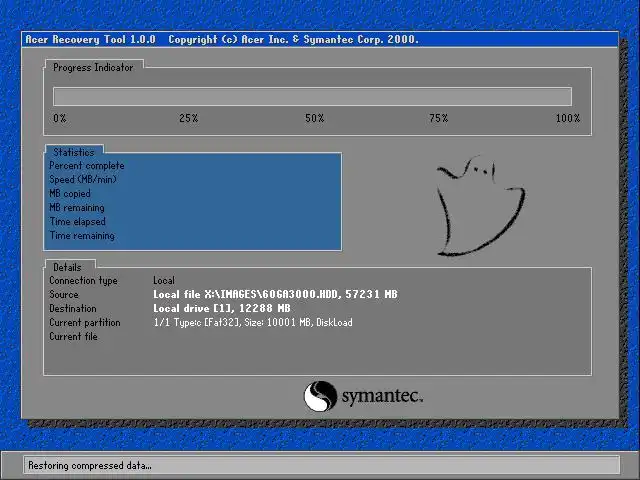The height and width of the screenshot is (480, 640).
Task: Click the Time elapsed statistic
Action: (x=78, y=222)
